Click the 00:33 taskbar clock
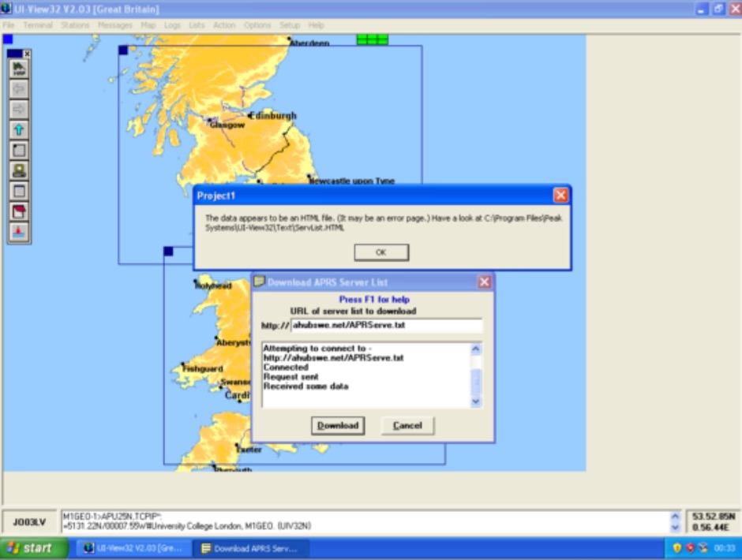 (x=725, y=548)
